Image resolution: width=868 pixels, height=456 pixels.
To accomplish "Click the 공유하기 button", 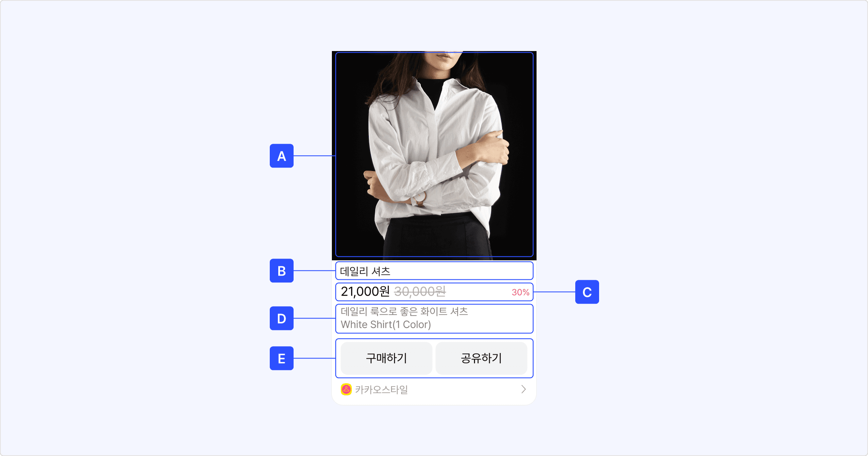I will (x=481, y=358).
